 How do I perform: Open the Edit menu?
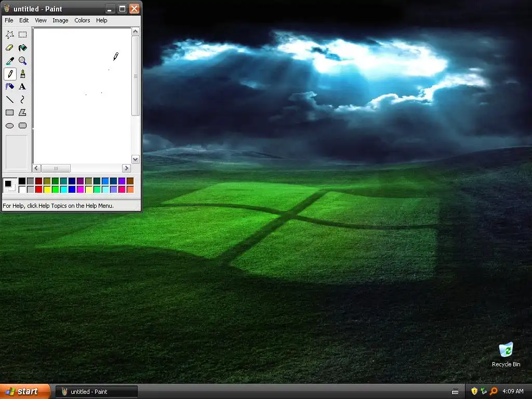24,20
